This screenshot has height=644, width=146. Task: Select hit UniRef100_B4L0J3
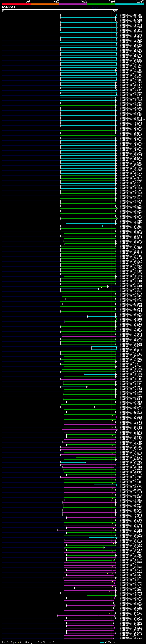pos(131,246)
